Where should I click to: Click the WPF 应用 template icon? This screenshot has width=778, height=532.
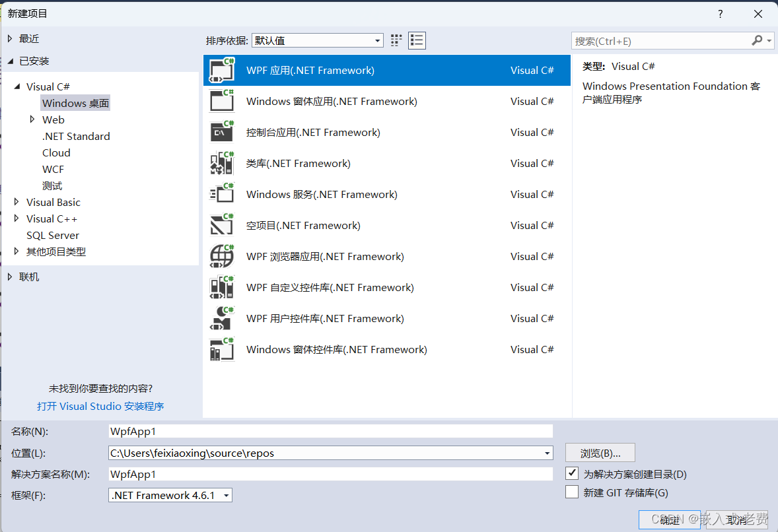coord(222,71)
